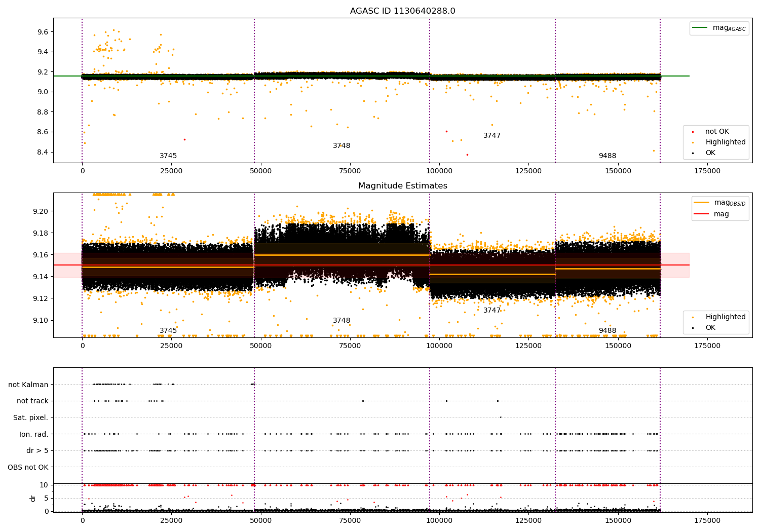Click the dr-axis tick label 10
The height and width of the screenshot is (532, 760).
(x=45, y=485)
